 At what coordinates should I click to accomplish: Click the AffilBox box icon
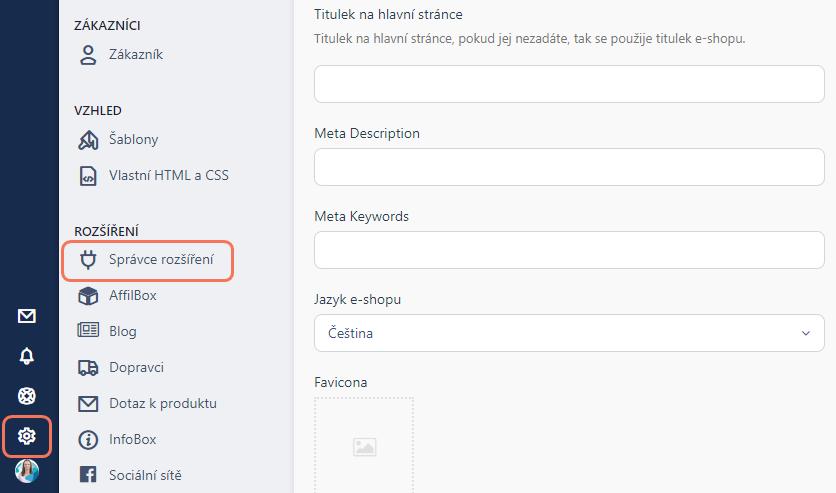click(88, 296)
